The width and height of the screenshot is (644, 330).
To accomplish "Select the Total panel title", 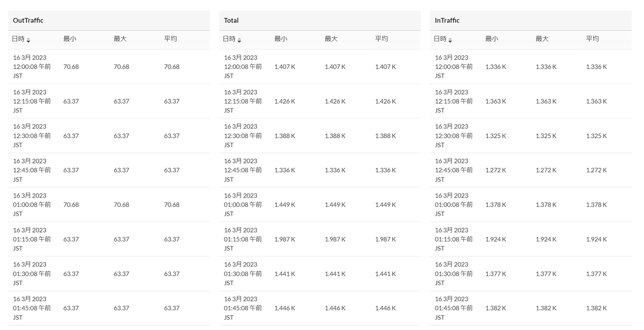I will click(231, 21).
